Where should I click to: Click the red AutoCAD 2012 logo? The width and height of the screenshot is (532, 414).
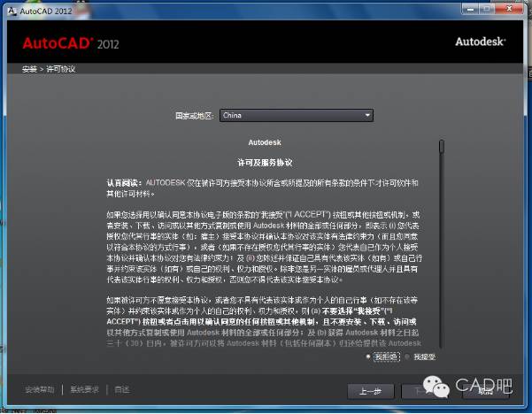point(71,43)
